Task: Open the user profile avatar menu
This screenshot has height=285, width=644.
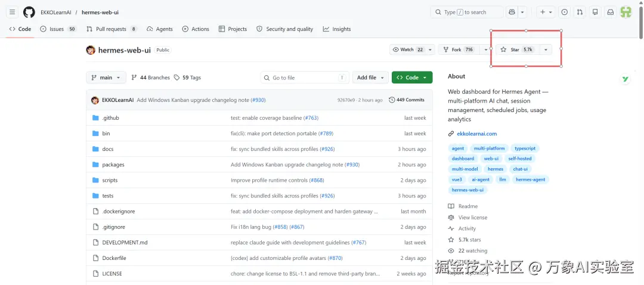Action: pyautogui.click(x=626, y=13)
